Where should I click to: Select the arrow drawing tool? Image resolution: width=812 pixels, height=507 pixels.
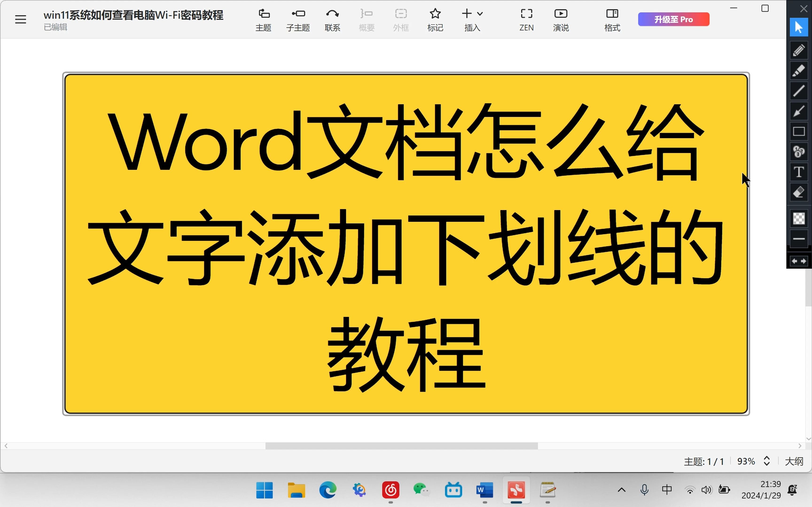(799, 111)
